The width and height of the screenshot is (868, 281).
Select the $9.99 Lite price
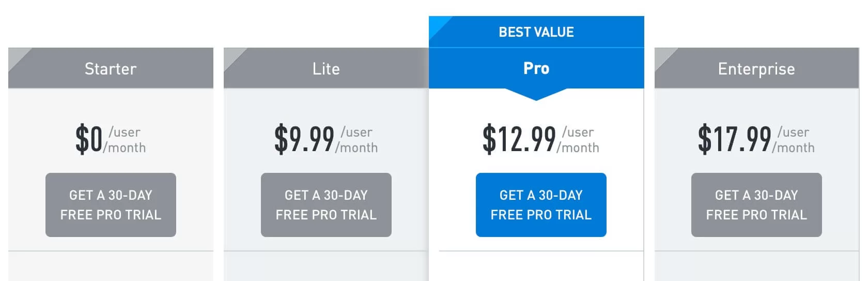pyautogui.click(x=304, y=139)
